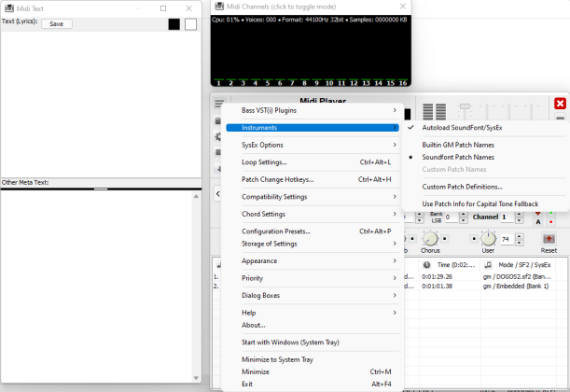Click Mode / SF2 / SysEx column header

coord(519,265)
